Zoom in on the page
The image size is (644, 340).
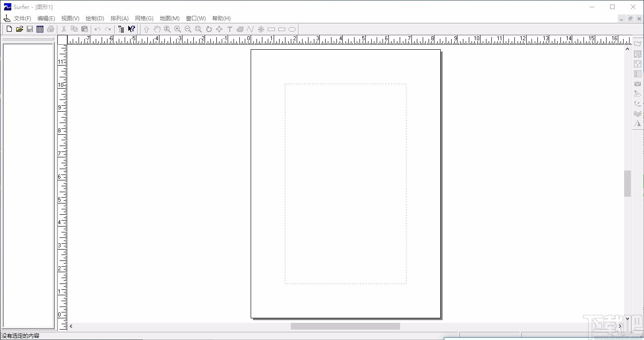click(x=177, y=29)
